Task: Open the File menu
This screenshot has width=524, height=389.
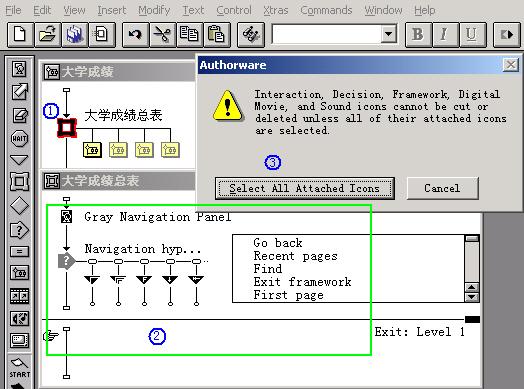Action: point(13,10)
